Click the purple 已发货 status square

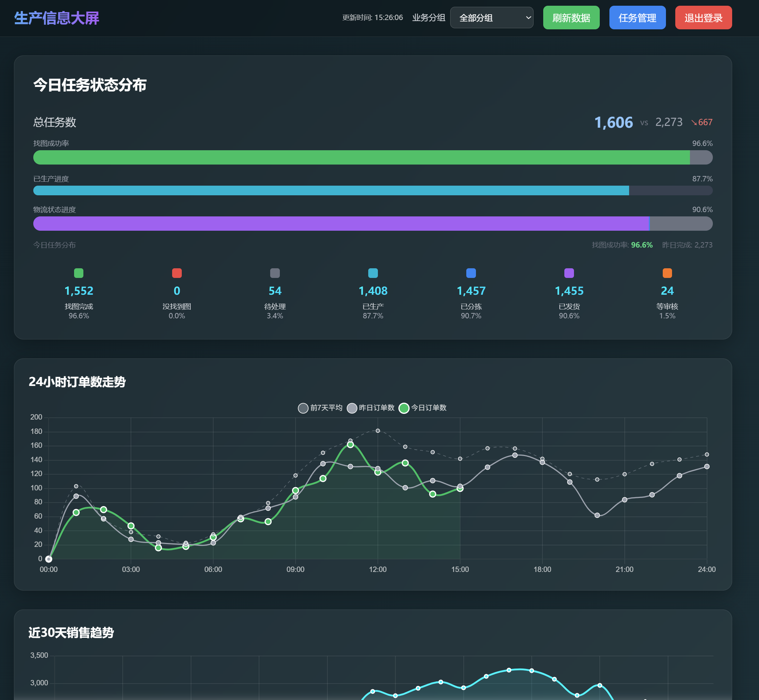(569, 273)
